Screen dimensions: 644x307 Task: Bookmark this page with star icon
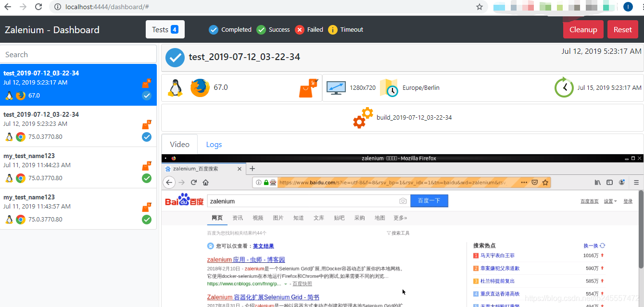(x=479, y=7)
